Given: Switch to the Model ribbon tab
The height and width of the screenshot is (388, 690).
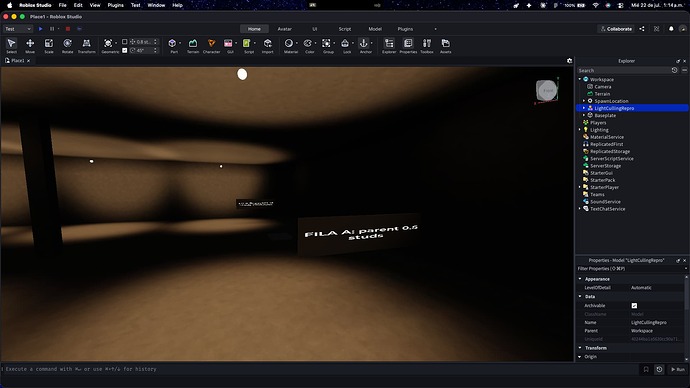Looking at the screenshot, I should pyautogui.click(x=375, y=29).
